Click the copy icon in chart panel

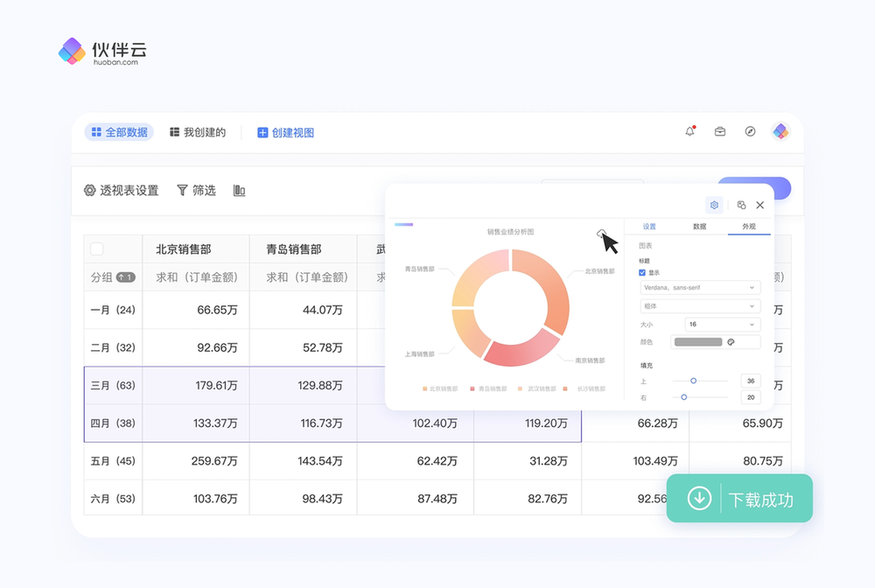coord(741,205)
